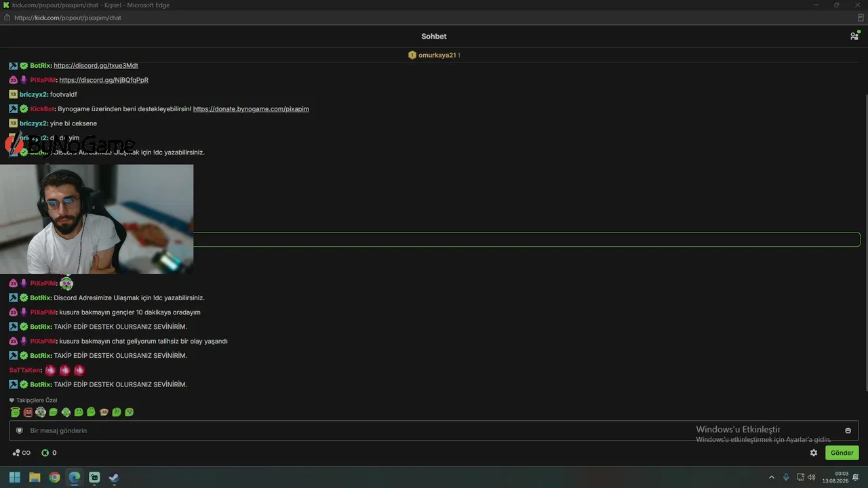Click the subscriber badge on 'yine bi ceksene' message
This screenshot has width=868, height=488.
[14, 123]
